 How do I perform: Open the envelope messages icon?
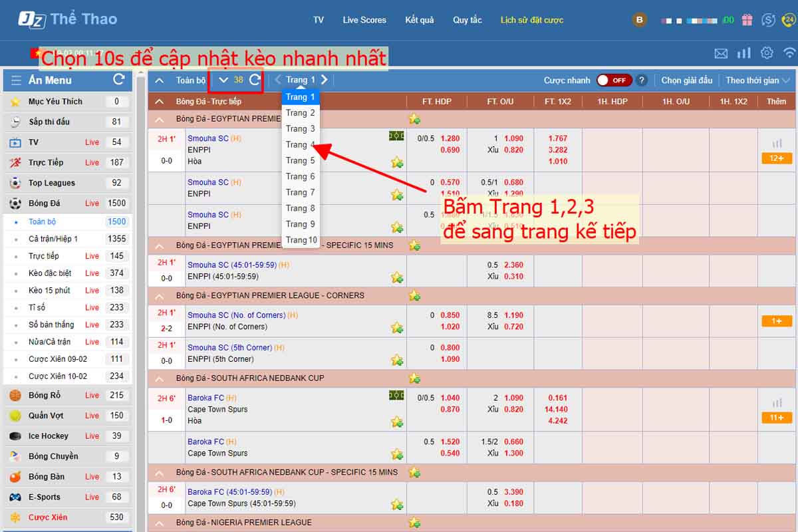point(721,53)
